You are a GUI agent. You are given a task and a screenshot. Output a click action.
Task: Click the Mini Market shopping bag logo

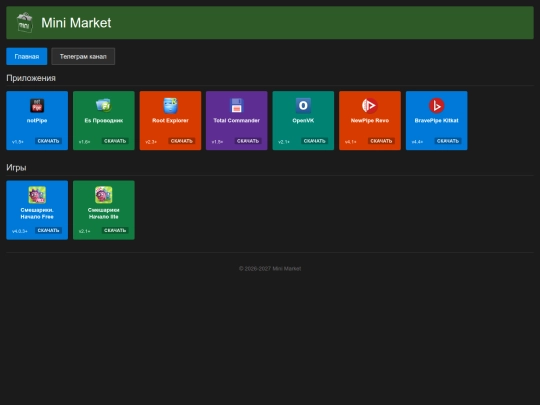click(x=25, y=23)
